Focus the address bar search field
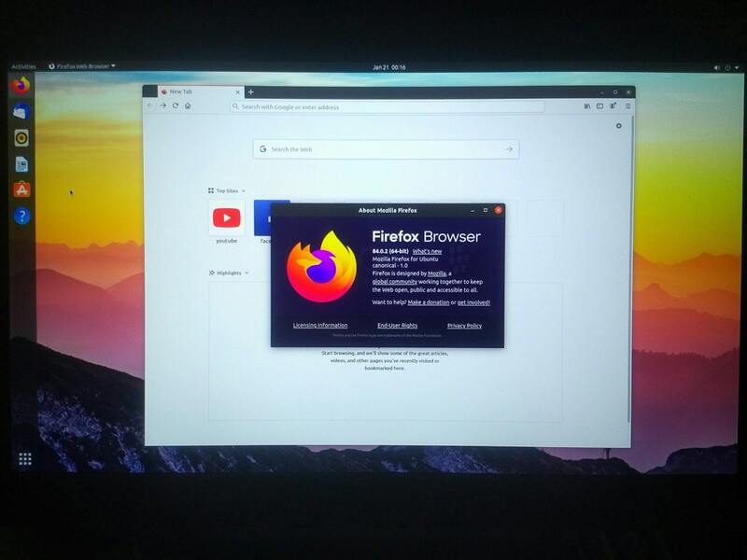 click(x=387, y=106)
